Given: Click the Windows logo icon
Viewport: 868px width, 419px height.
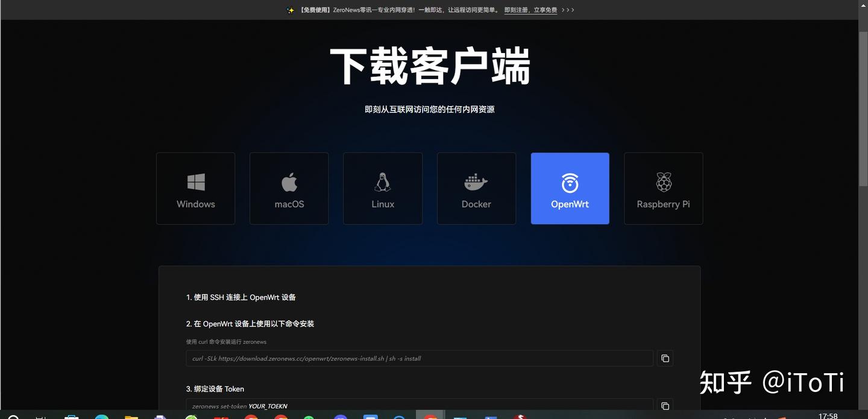Looking at the screenshot, I should 195,181.
